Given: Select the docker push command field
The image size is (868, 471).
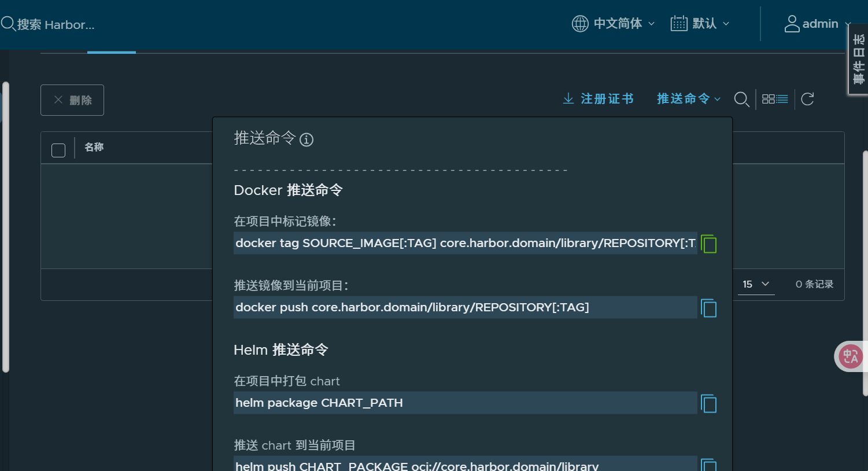Looking at the screenshot, I should (x=465, y=307).
